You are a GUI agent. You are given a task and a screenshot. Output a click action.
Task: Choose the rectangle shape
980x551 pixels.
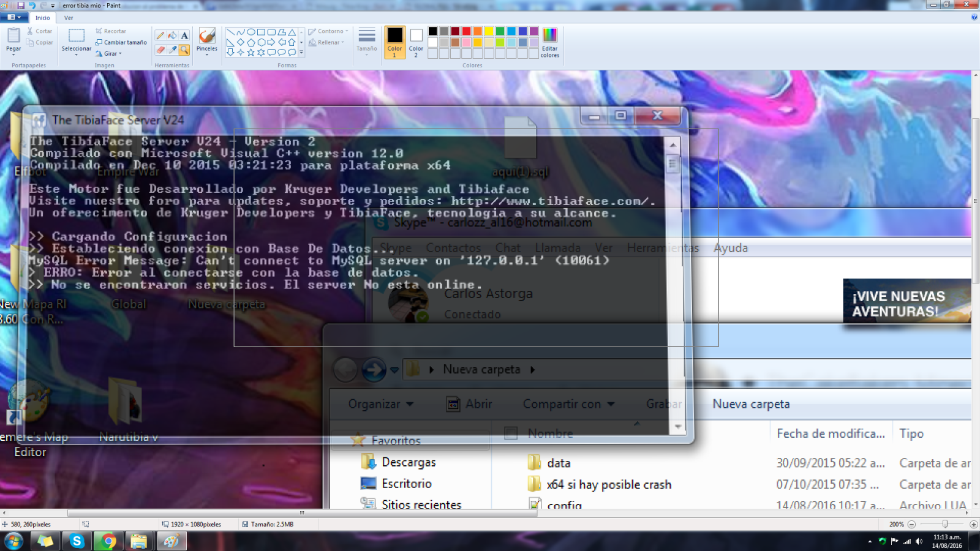[x=262, y=32]
